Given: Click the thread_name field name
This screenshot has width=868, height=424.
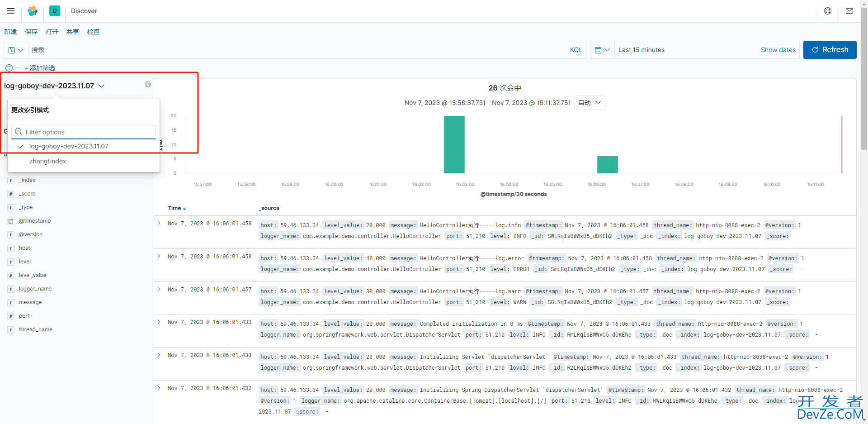Looking at the screenshot, I should click(36, 329).
